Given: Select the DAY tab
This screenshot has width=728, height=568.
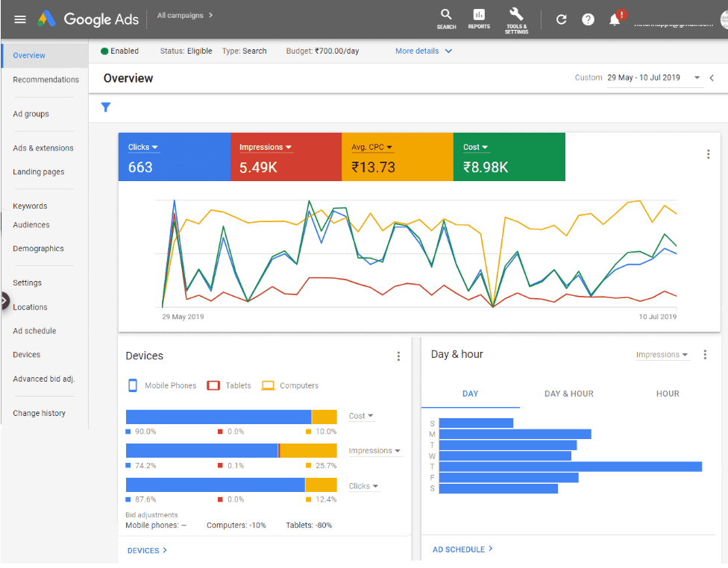Looking at the screenshot, I should point(471,394).
